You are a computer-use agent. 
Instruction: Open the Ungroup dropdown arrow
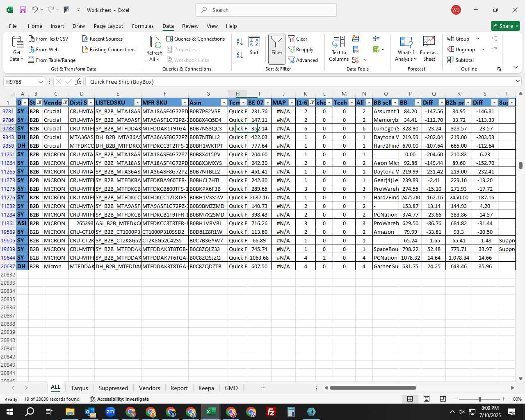(x=483, y=50)
